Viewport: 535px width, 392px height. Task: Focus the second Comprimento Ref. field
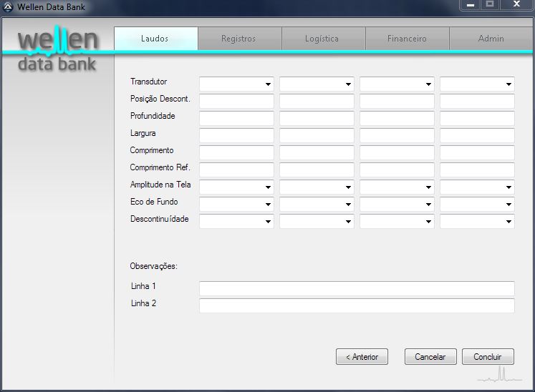(317, 170)
